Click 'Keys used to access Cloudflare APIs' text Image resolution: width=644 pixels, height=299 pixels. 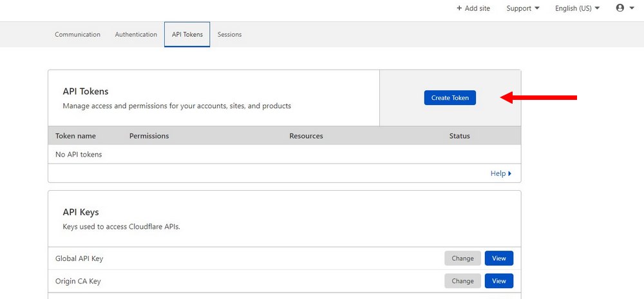point(122,226)
